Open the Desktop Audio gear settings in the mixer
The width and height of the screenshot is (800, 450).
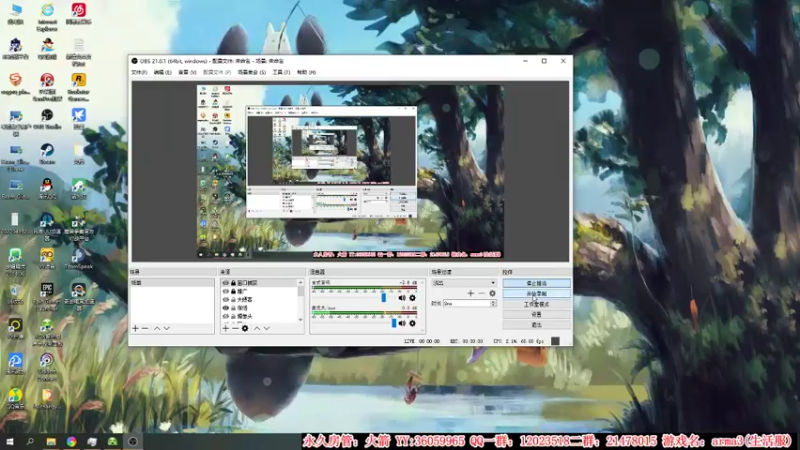[412, 298]
